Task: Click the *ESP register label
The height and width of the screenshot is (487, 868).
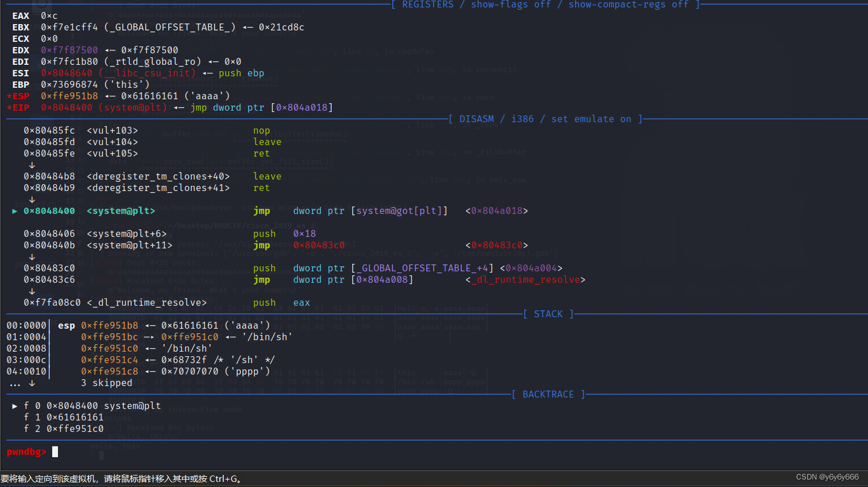Action: [18, 96]
